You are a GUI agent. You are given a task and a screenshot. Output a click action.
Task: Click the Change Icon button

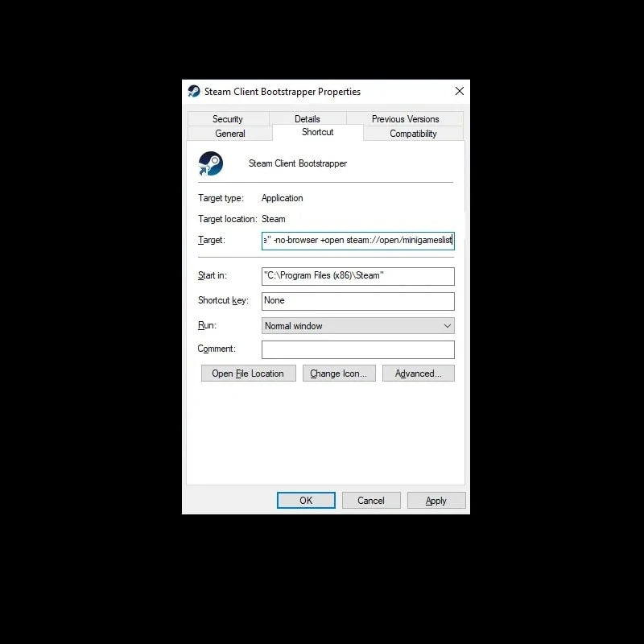pos(339,374)
